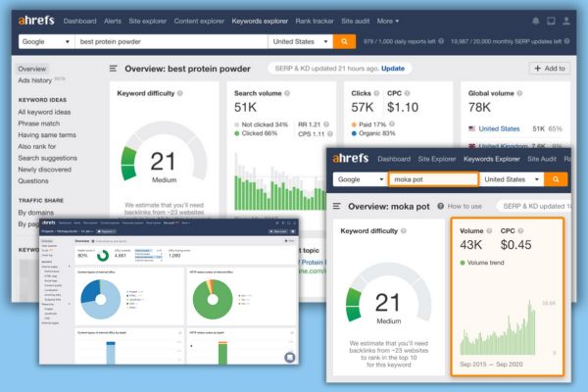
Task: Click the ahrefs logo in the best protein powder window
Action: 36,21
